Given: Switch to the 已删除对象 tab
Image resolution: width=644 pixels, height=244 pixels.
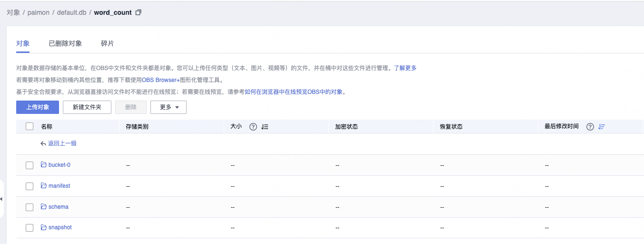Looking at the screenshot, I should [65, 43].
